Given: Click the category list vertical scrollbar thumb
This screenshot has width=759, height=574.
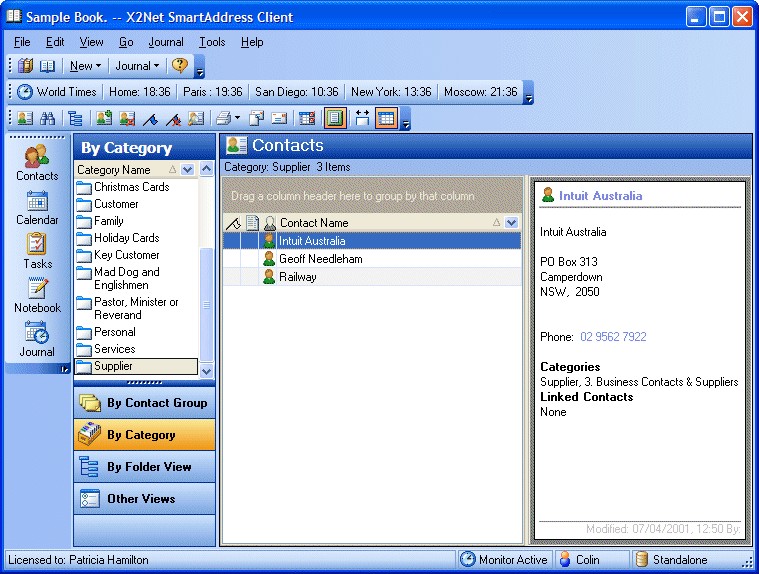Looking at the screenshot, I should 206,304.
